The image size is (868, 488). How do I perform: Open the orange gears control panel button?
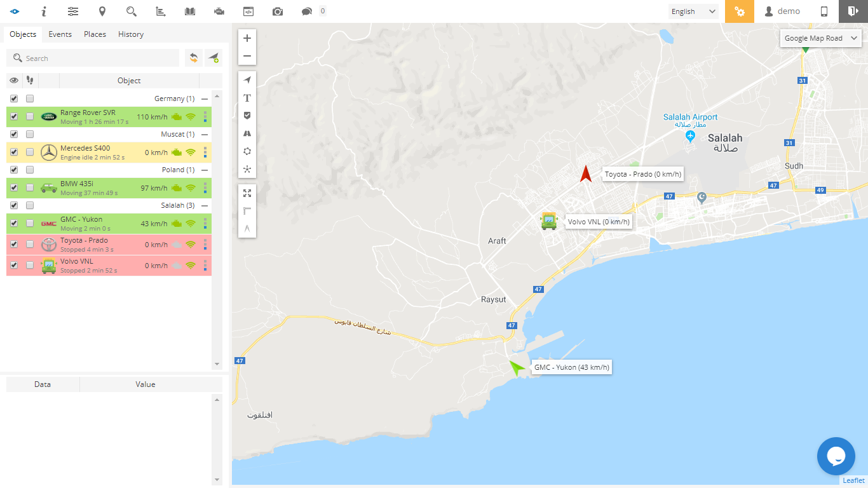click(x=740, y=11)
